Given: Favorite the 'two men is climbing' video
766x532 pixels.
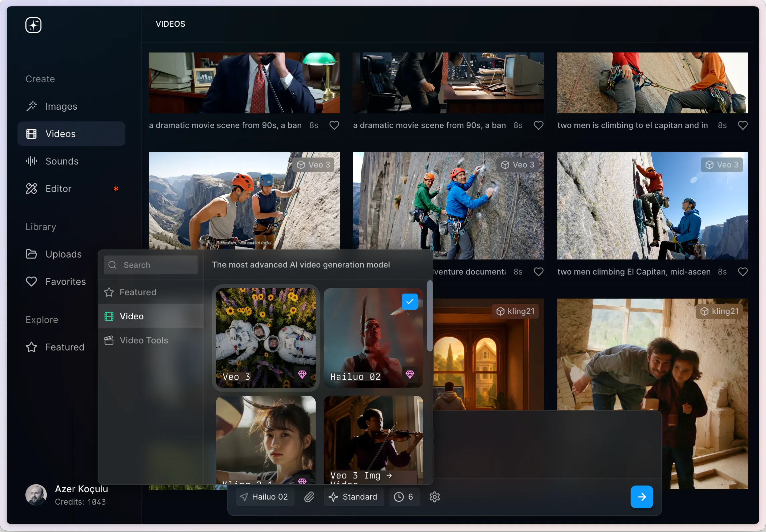Looking at the screenshot, I should tap(743, 125).
